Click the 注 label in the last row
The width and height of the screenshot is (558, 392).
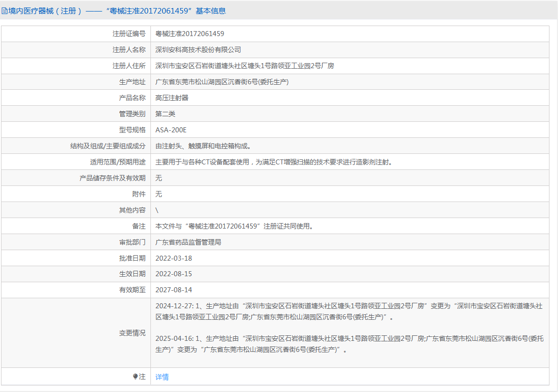pyautogui.click(x=142, y=376)
